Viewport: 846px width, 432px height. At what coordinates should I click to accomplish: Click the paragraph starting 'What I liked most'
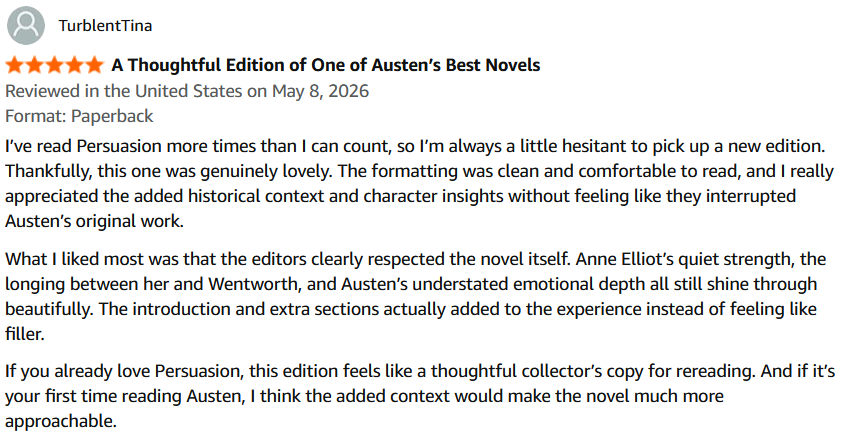coord(415,297)
